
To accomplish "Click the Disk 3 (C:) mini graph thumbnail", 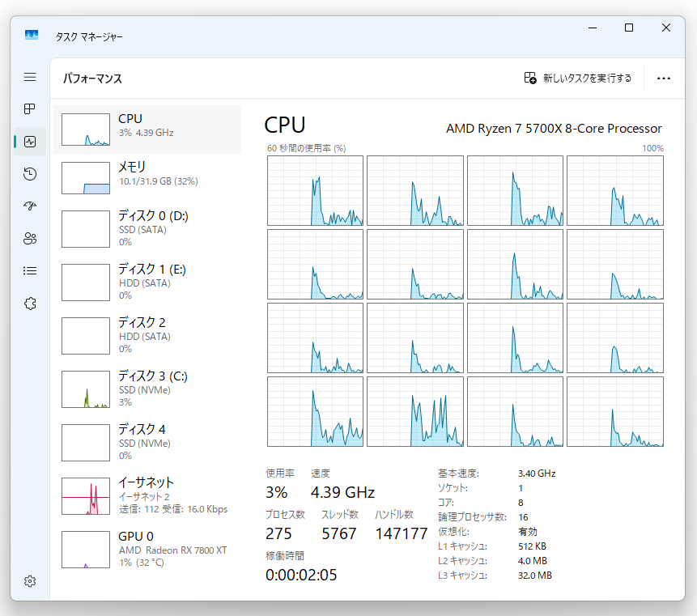I will tap(86, 389).
